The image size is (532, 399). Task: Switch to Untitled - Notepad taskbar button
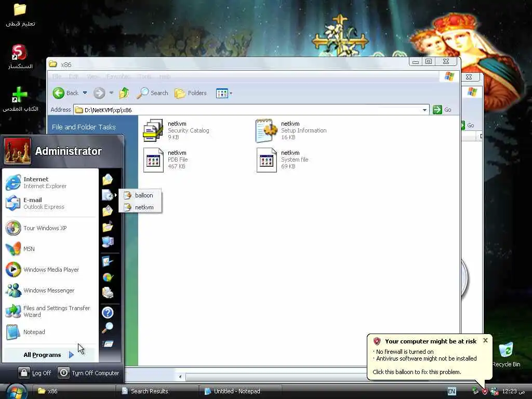point(240,391)
